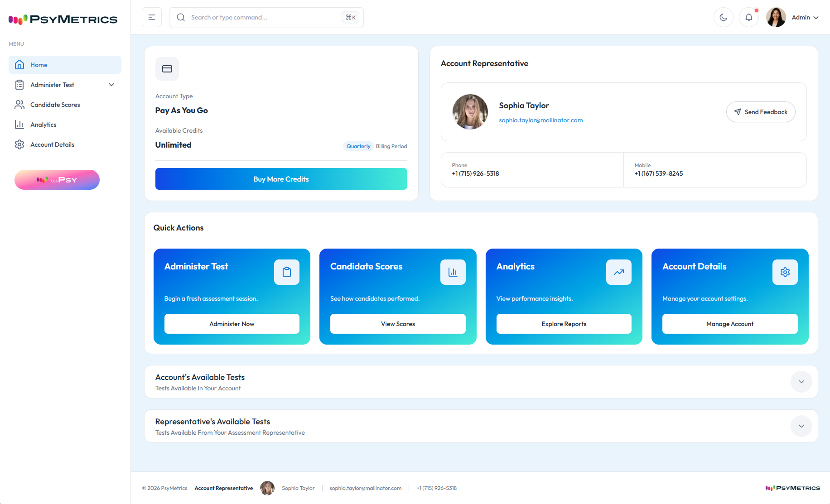Open Analytics from the sidebar menu
Image resolution: width=830 pixels, height=504 pixels.
43,125
